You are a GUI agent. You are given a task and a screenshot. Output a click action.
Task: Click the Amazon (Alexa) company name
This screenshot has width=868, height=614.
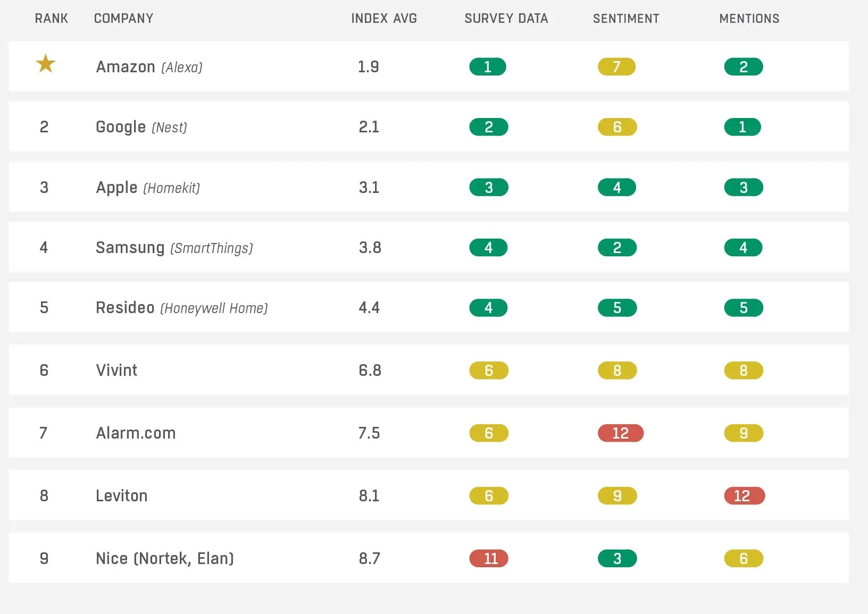(x=149, y=67)
